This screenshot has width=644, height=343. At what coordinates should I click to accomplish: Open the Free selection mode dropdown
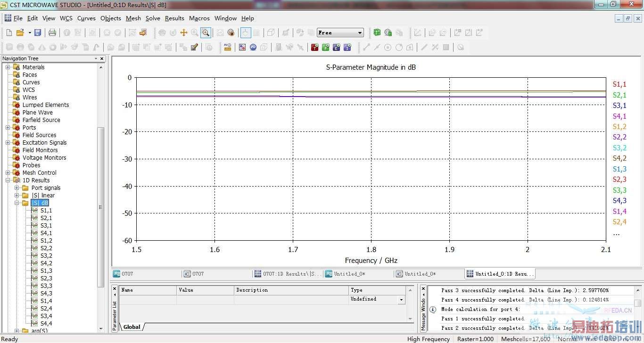click(x=360, y=33)
